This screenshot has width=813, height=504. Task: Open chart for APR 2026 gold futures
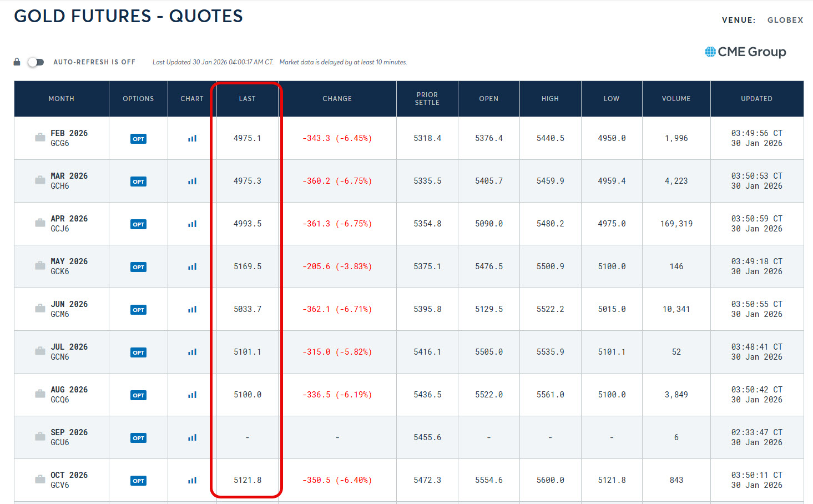192,224
